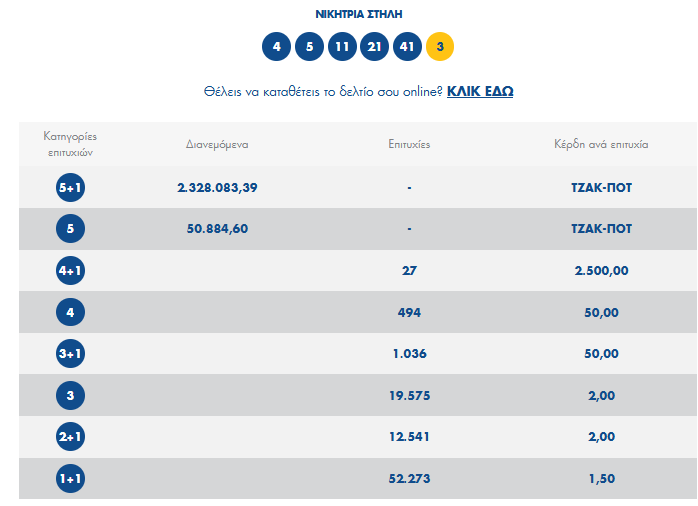Click the winning number 4 ball

click(x=276, y=46)
